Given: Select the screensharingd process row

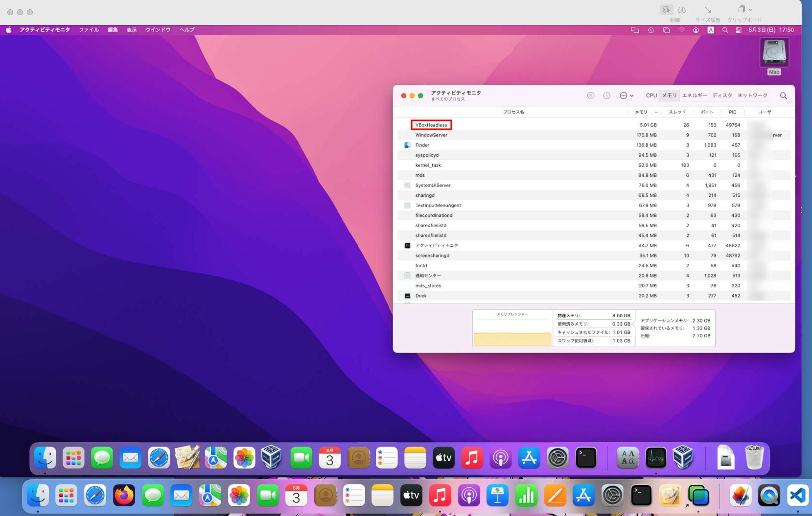Looking at the screenshot, I should (594, 256).
